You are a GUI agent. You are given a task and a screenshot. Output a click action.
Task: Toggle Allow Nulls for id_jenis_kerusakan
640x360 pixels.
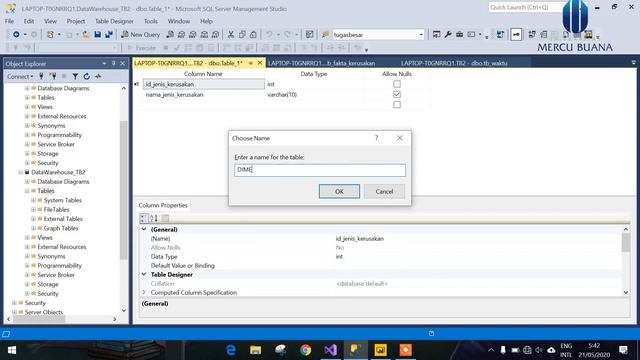[x=397, y=84]
